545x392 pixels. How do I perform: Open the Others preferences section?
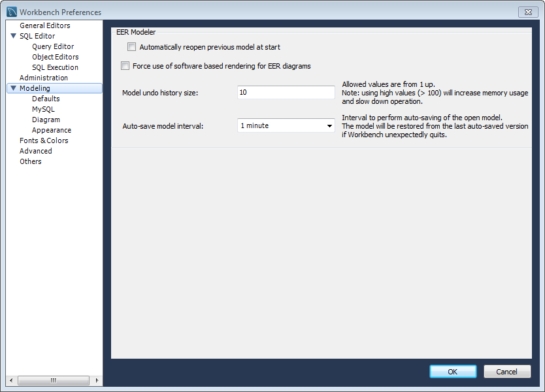[x=31, y=161]
